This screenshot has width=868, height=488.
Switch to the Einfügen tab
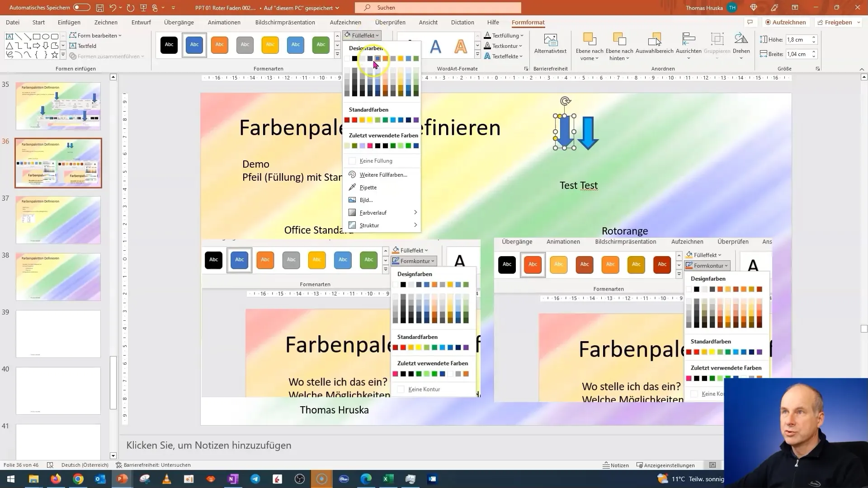click(x=69, y=22)
